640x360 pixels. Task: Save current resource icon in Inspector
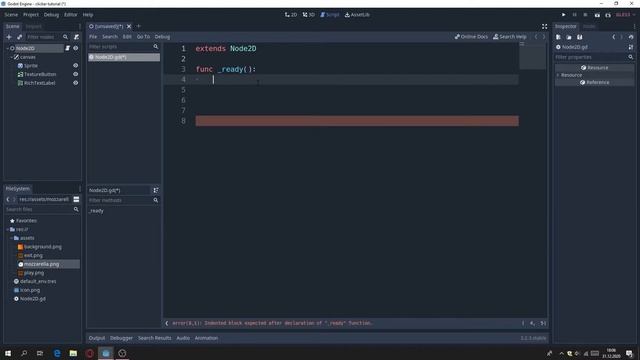tap(580, 37)
